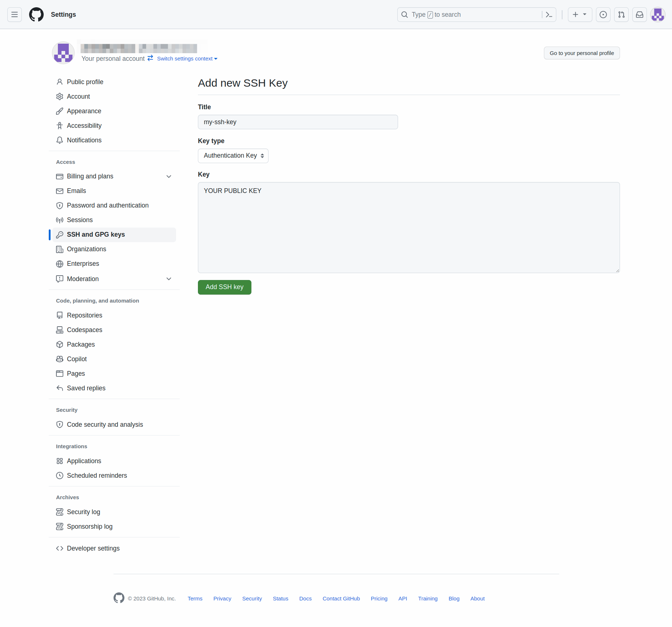Viewport: 672px width, 627px height.
Task: Open the notifications inbox icon
Action: click(639, 15)
